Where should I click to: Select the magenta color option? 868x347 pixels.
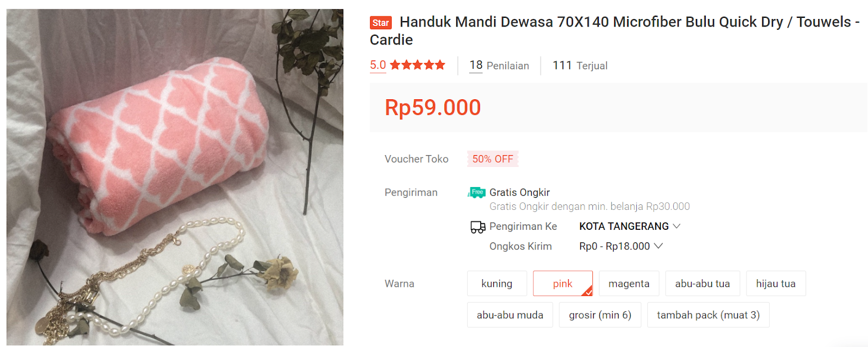(x=629, y=284)
